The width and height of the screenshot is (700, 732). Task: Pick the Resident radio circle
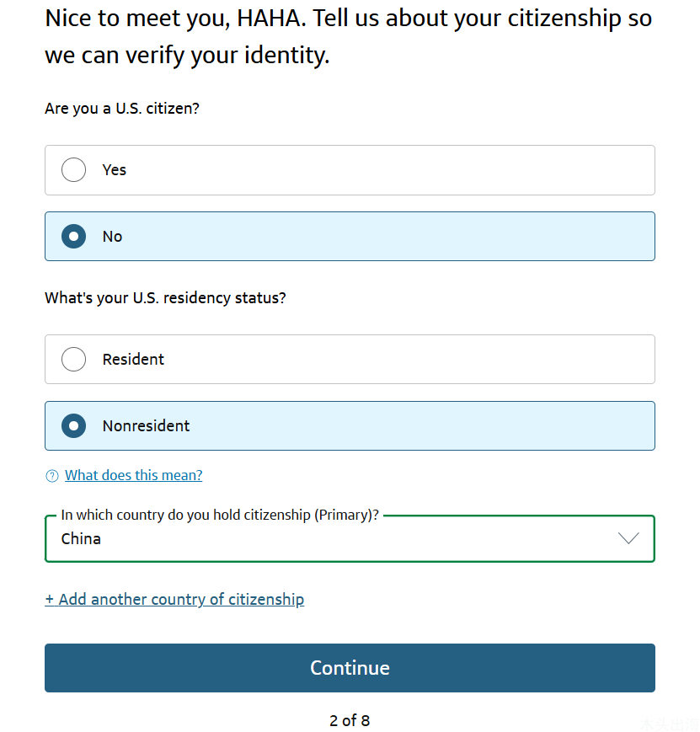[x=73, y=359]
